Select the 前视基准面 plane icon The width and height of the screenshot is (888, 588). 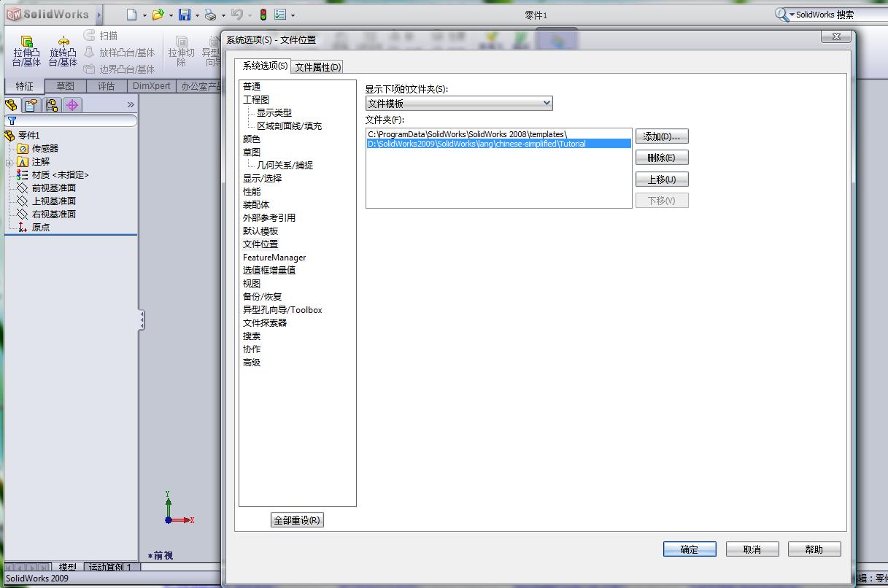[23, 187]
